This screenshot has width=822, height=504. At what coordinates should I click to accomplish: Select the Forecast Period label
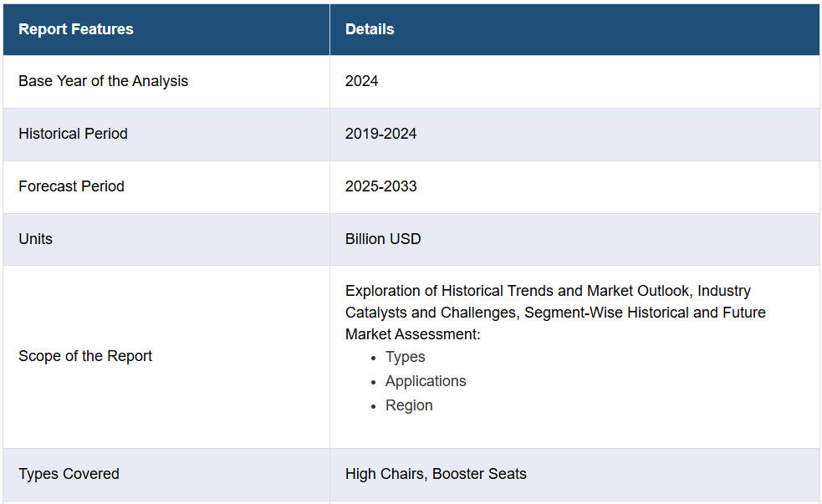(x=71, y=186)
